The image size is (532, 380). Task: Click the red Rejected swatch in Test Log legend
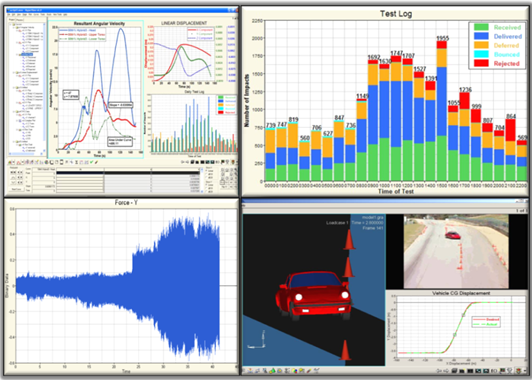coord(481,63)
